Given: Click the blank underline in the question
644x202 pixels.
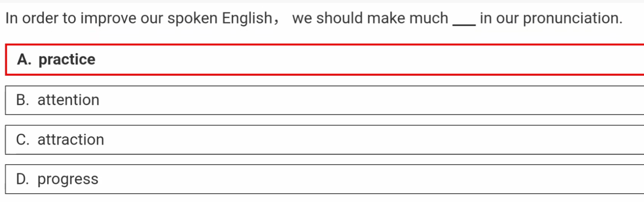Looking at the screenshot, I should 464,24.
